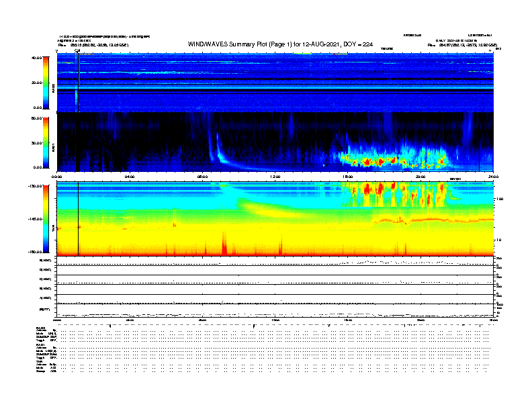Click the -160.00 label on TNR scale
Screen dimensions: 532x411
click(x=36, y=252)
